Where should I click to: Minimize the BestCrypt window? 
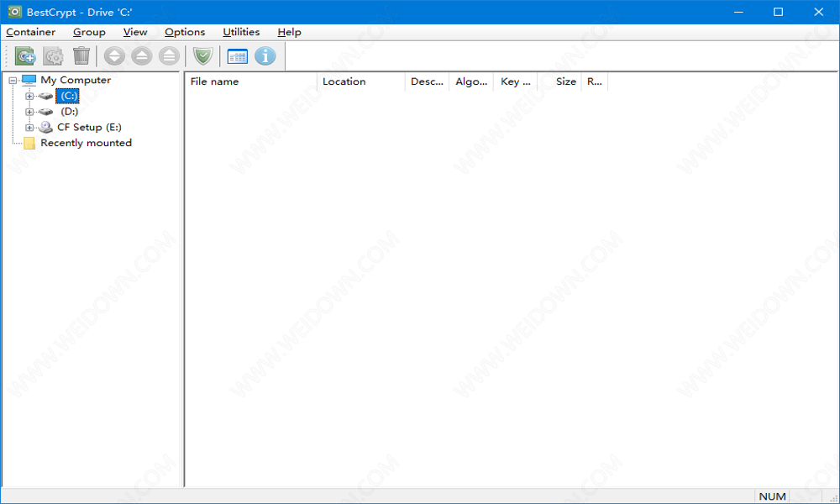point(738,12)
